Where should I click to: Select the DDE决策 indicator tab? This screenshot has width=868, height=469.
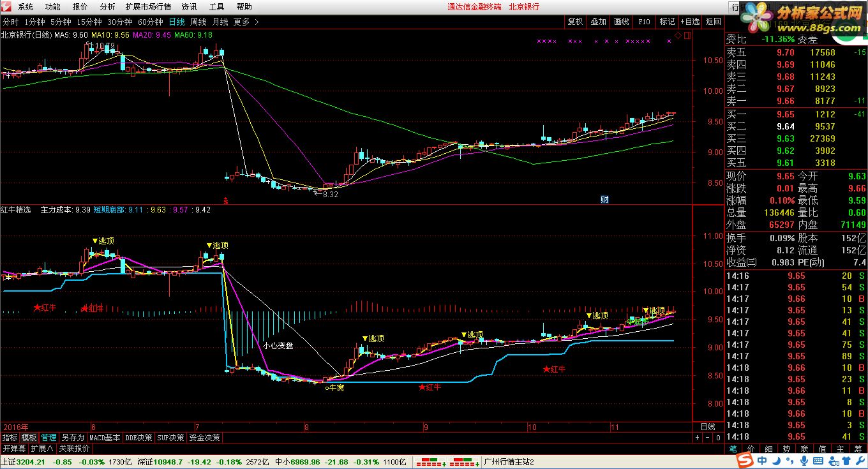pyautogui.click(x=138, y=438)
